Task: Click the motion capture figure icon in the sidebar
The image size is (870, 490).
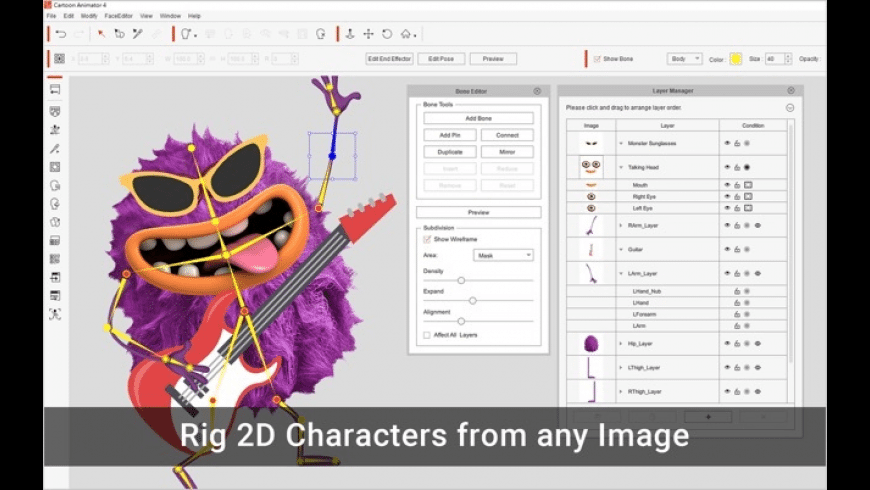Action: [55, 314]
